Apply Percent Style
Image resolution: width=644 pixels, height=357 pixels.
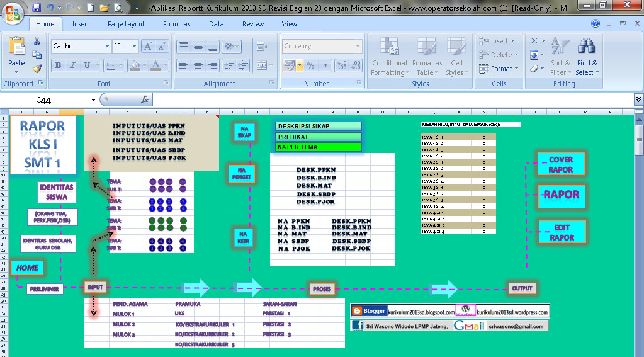pos(310,65)
